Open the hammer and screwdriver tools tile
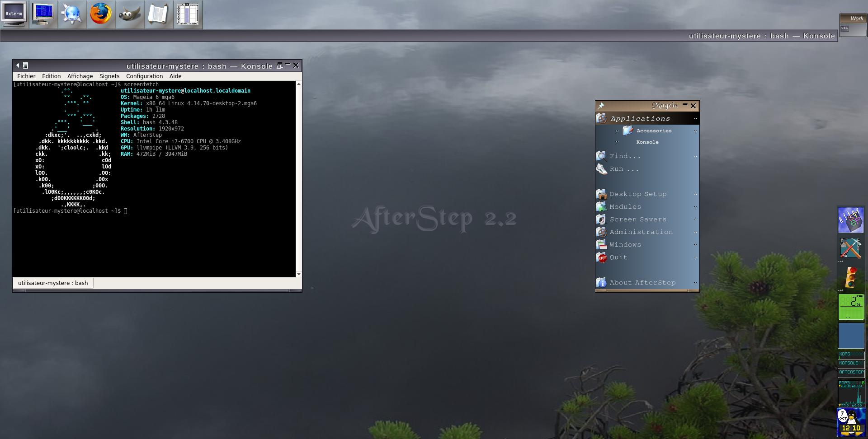868x439 pixels. click(851, 249)
